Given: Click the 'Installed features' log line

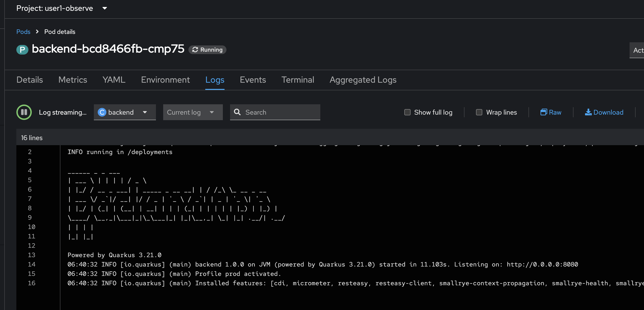Looking at the screenshot, I should [355, 283].
